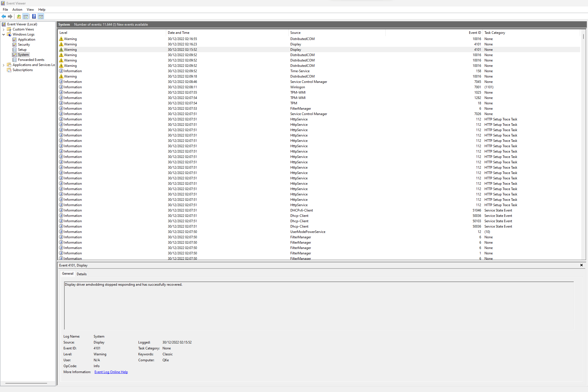Select the Forwarded Events log
The image size is (588, 392).
(x=31, y=60)
